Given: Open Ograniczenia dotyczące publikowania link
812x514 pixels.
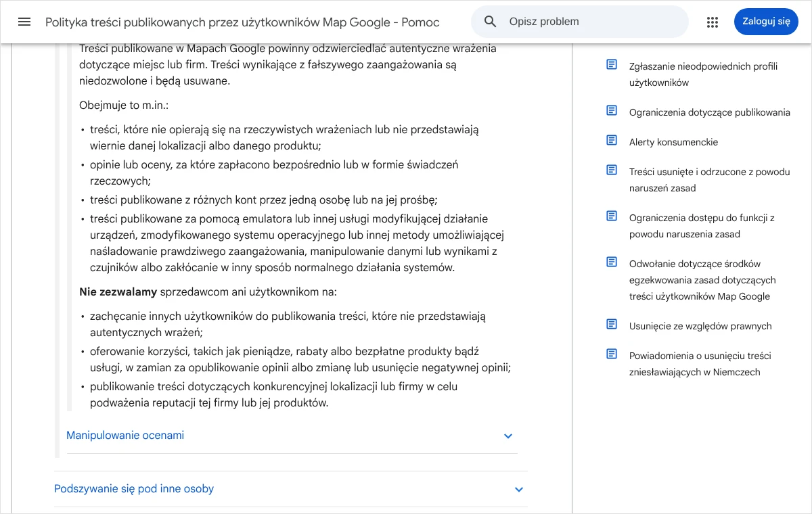Looking at the screenshot, I should (x=710, y=112).
